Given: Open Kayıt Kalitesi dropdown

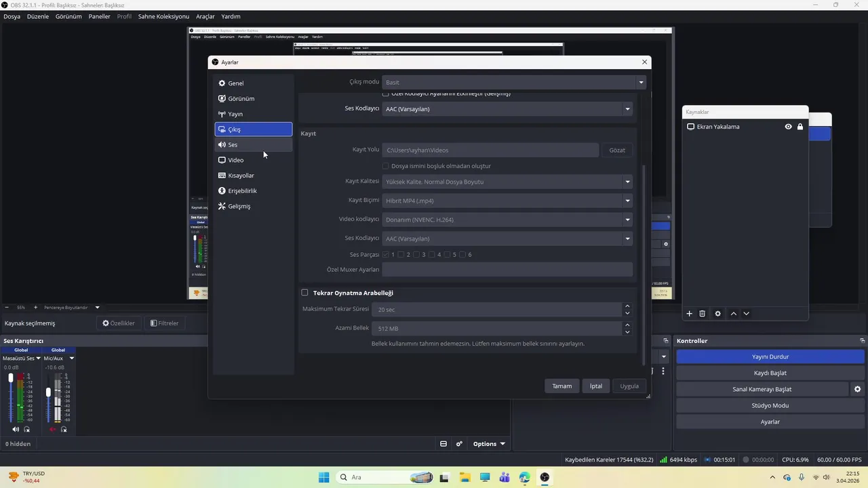Looking at the screenshot, I should 507,182.
